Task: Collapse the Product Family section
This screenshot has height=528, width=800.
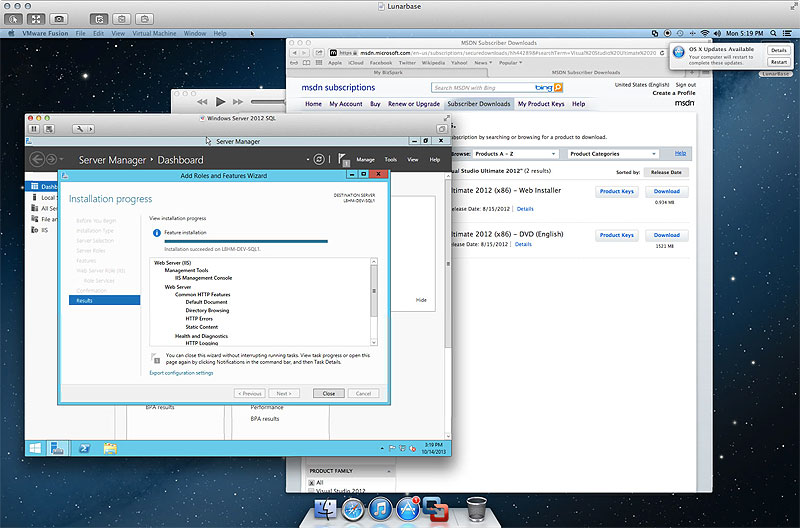Action: point(389,471)
